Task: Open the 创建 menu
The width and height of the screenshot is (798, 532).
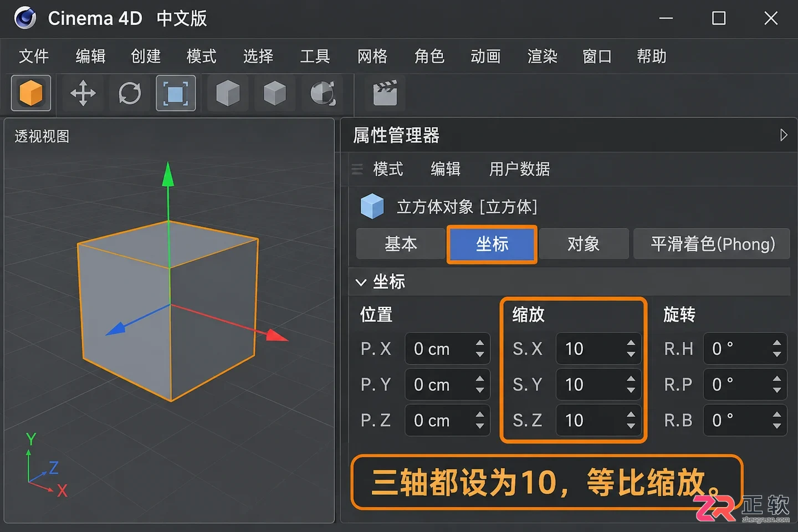Action: coord(146,56)
